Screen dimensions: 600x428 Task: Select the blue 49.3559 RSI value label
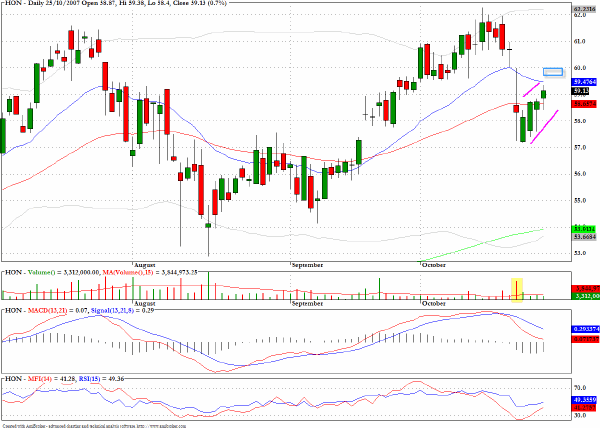tap(585, 400)
